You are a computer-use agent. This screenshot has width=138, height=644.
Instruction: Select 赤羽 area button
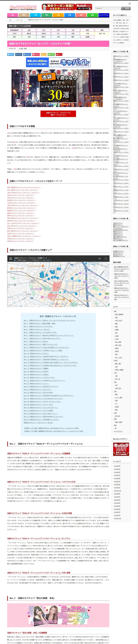tap(44, 30)
